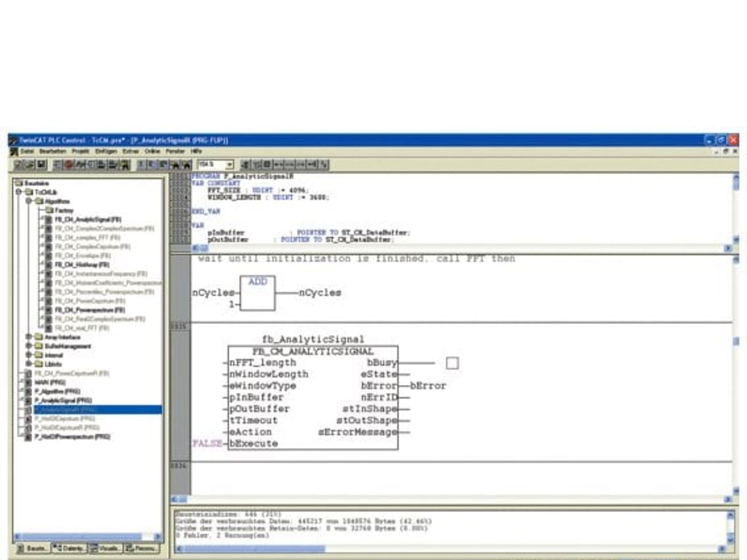Click the program icon beside MAIN (PRG)
This screenshot has width=747, height=560.
pyautogui.click(x=28, y=382)
